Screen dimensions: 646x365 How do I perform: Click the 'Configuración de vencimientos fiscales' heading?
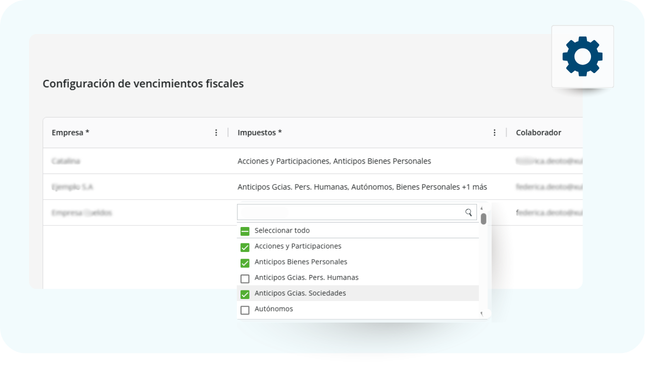point(143,84)
